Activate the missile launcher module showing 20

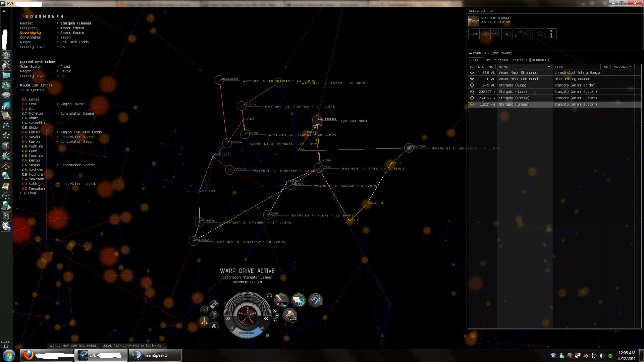[281, 300]
